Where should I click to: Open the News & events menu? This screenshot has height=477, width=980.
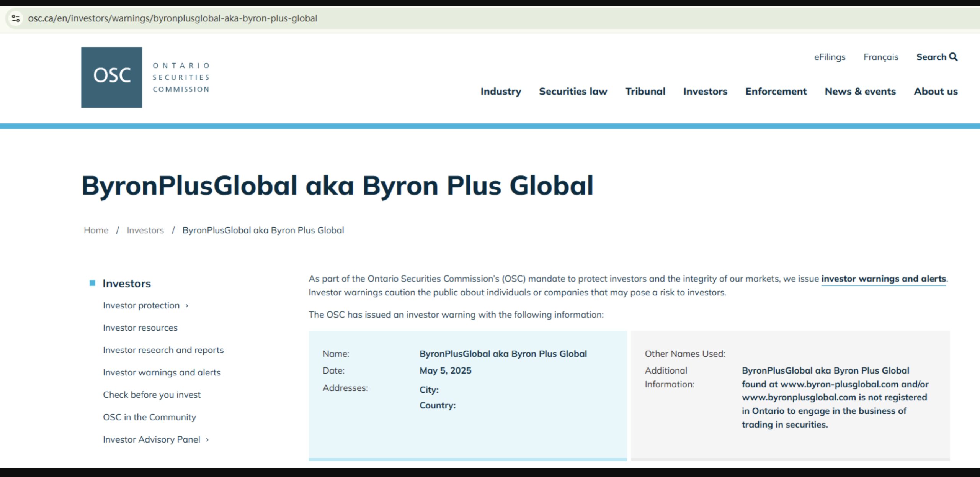coord(860,92)
